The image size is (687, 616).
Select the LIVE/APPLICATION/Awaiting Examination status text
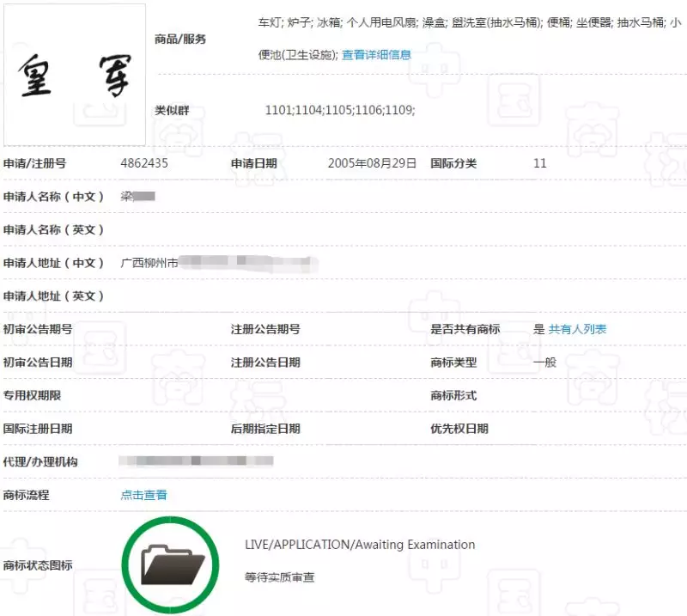359,544
